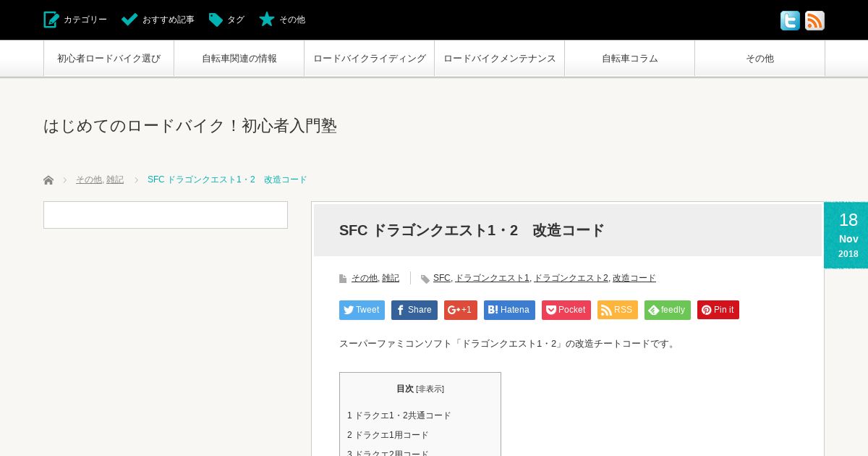Click the ドラゴンクエスト2 tag link

(x=571, y=278)
